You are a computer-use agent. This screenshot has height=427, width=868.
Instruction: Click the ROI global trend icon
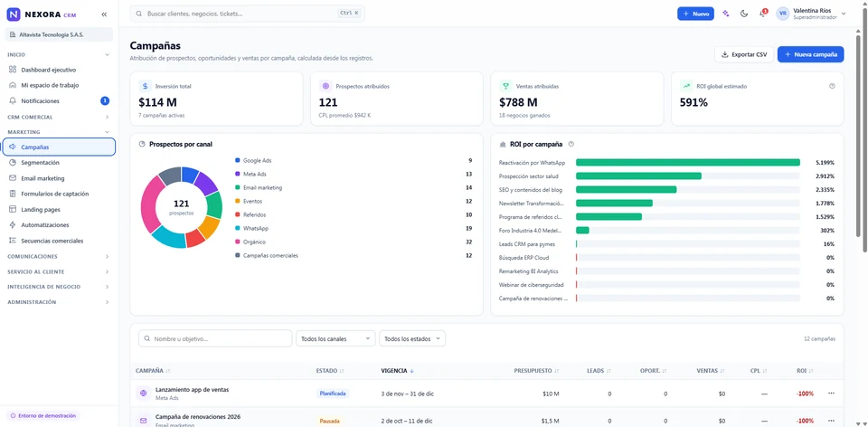pos(686,86)
